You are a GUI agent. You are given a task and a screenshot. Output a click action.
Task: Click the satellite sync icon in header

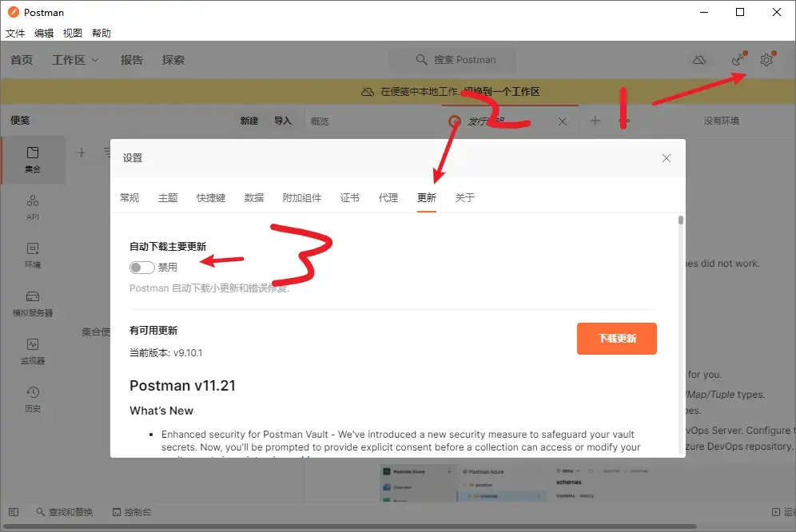(x=738, y=60)
